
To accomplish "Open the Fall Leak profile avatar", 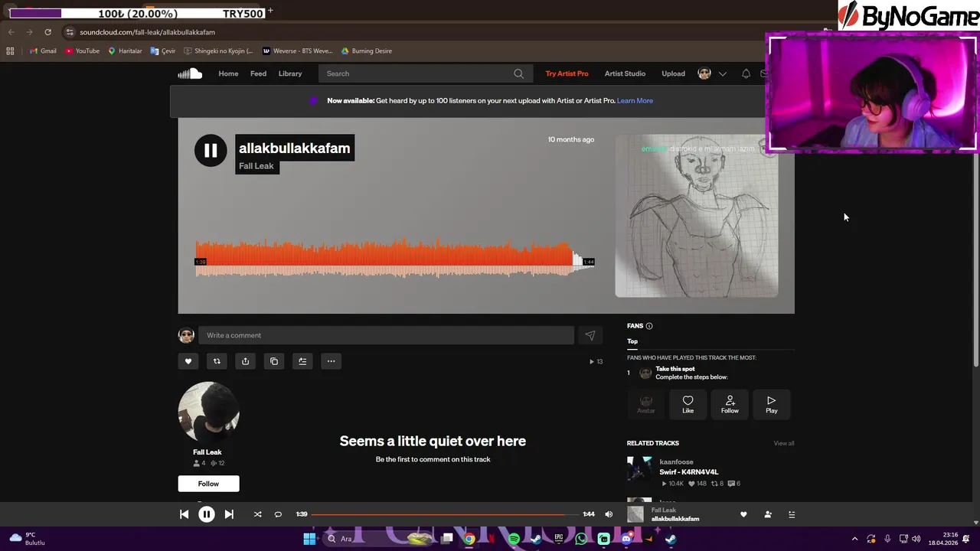I will tap(208, 412).
